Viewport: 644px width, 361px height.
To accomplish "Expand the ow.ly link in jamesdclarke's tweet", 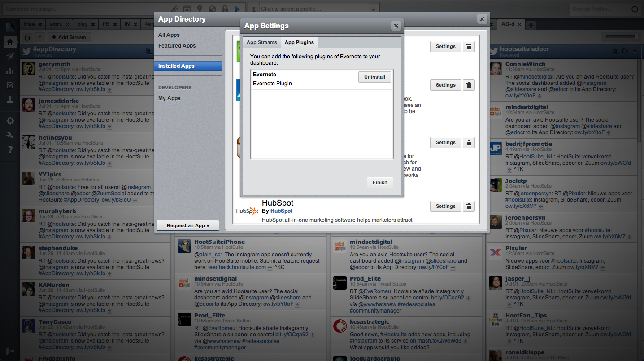I will pyautogui.click(x=110, y=126).
